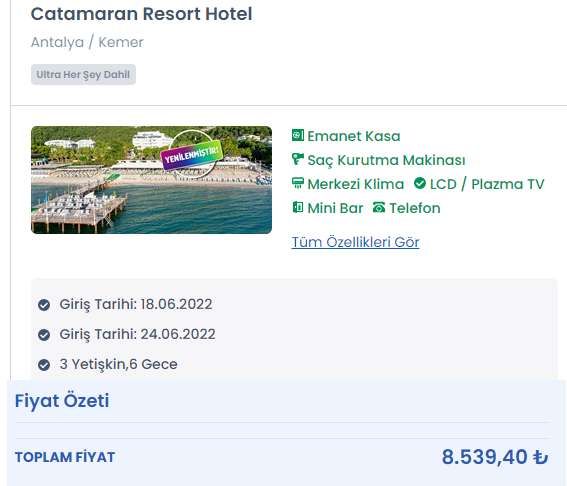Click the Merkezi Klima air conditioner icon

tap(298, 183)
